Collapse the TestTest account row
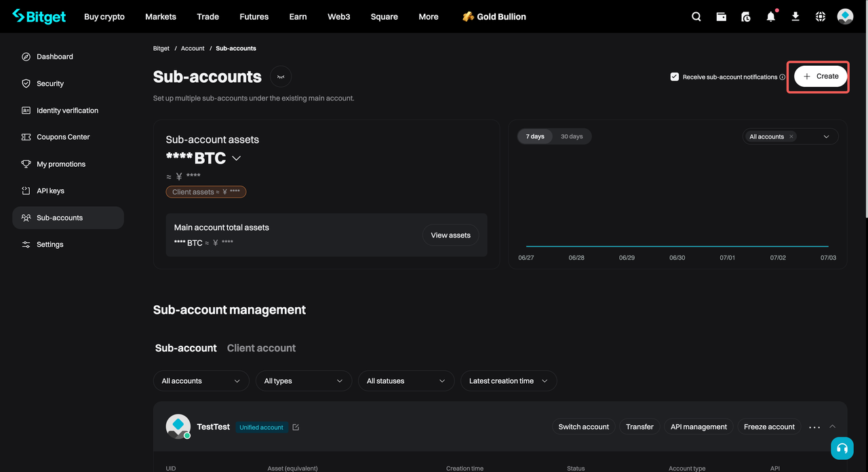868x472 pixels. (833, 427)
